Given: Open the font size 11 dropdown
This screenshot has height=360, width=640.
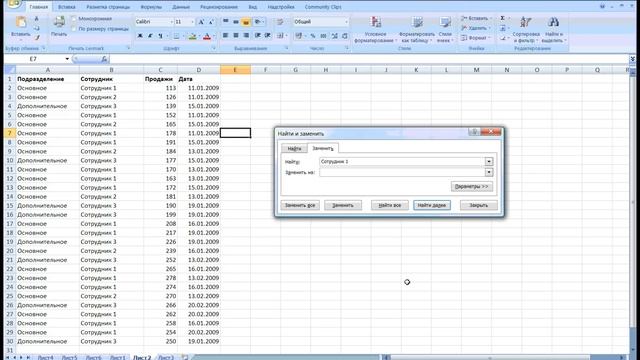Looking at the screenshot, I should pos(193,22).
